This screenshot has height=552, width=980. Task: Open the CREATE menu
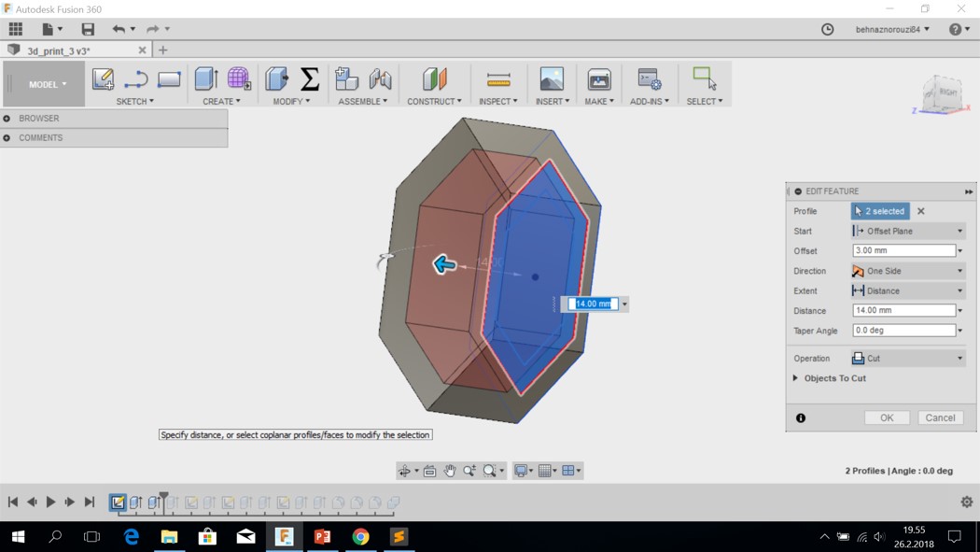[x=221, y=101]
